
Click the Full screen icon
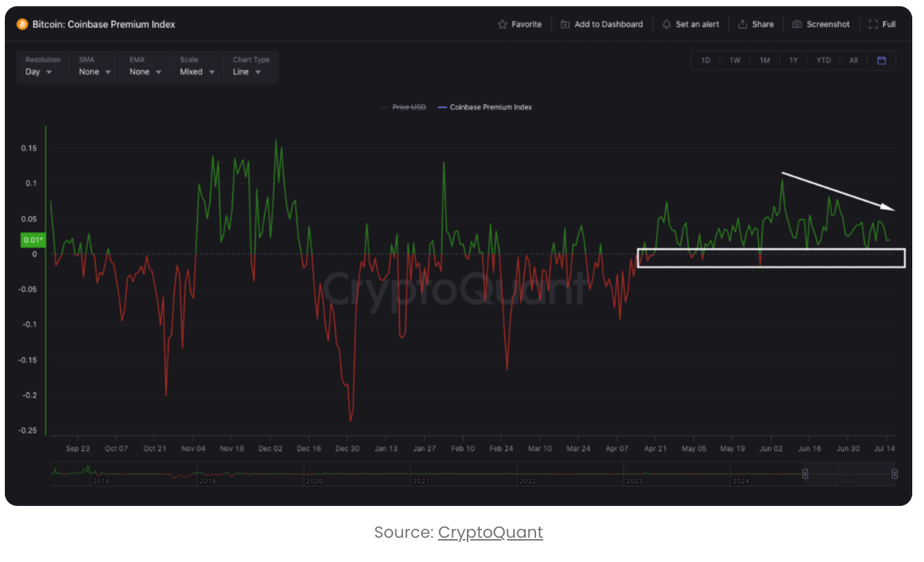click(x=873, y=24)
